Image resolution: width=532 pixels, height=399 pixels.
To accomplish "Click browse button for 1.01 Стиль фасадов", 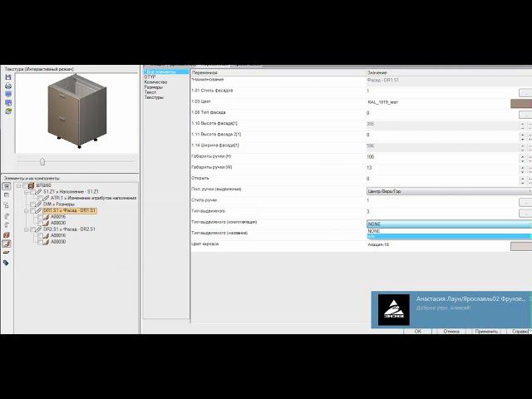I will pos(525,92).
